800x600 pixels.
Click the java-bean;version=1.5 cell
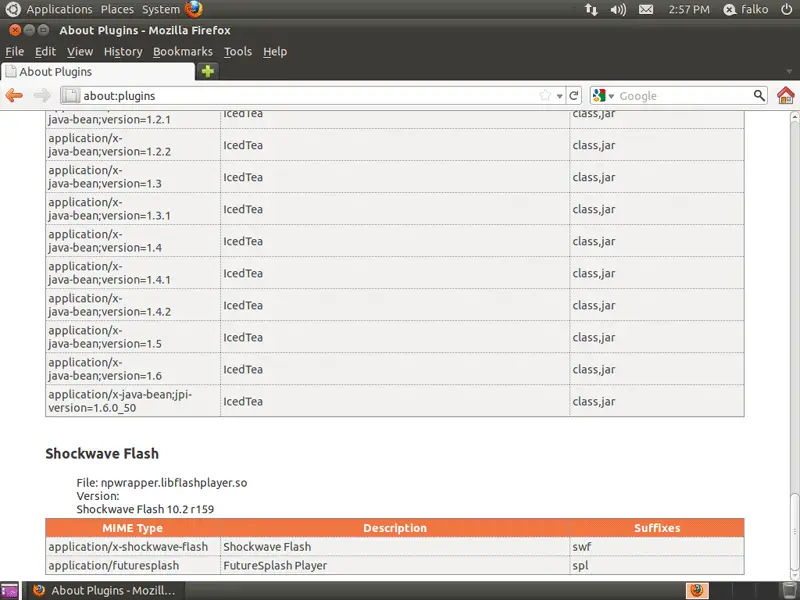[133, 337]
